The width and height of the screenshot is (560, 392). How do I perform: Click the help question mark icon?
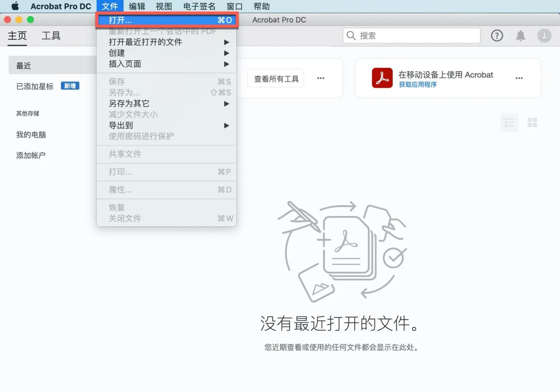tap(497, 36)
